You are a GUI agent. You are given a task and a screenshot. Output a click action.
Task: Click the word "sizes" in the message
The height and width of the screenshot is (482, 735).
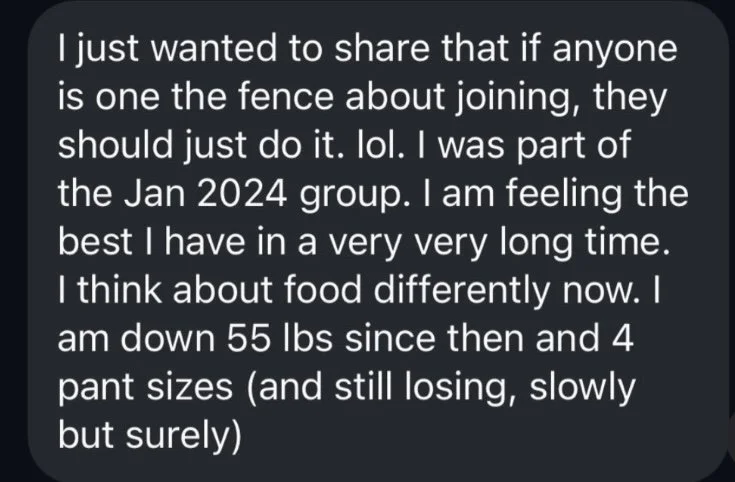190,387
